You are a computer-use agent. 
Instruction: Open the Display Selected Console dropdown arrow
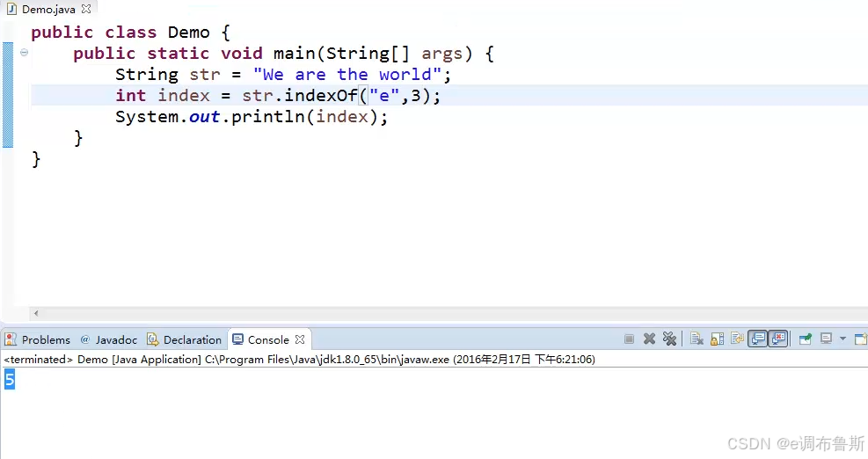(842, 339)
